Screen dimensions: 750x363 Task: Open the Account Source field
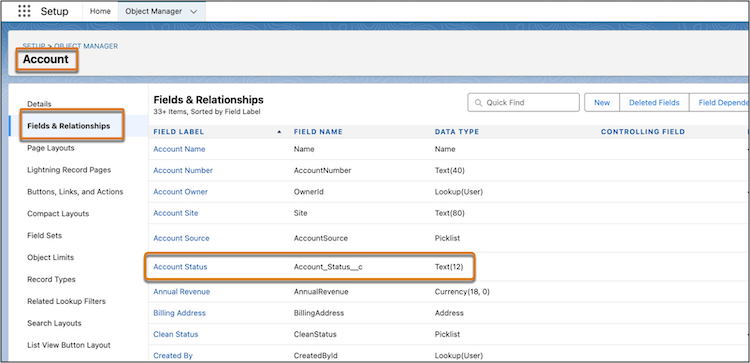[181, 238]
